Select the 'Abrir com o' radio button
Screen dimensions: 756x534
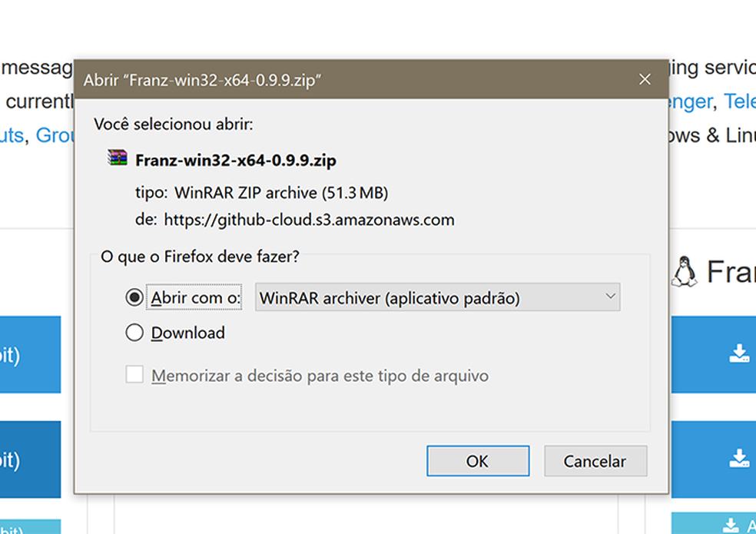click(x=135, y=297)
